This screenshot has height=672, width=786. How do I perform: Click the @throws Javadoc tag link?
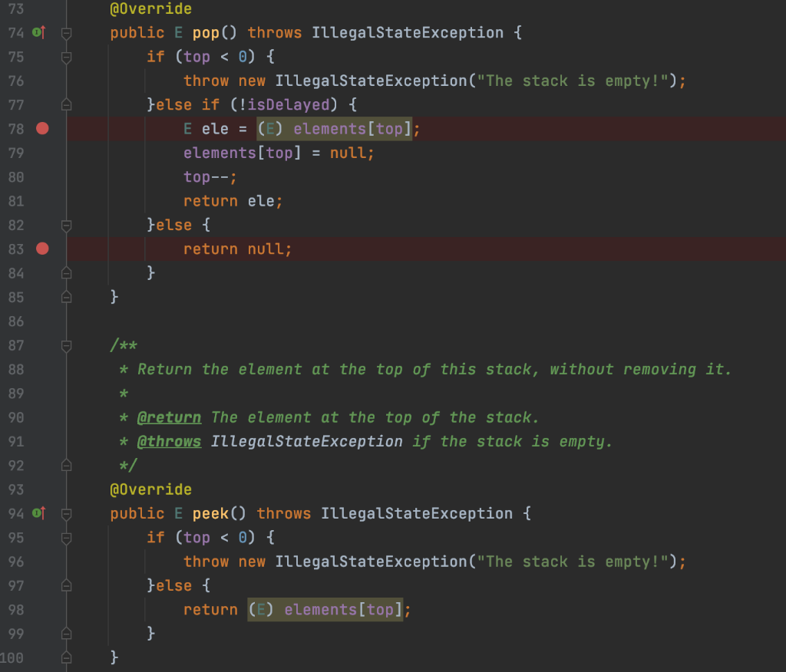[x=169, y=441]
